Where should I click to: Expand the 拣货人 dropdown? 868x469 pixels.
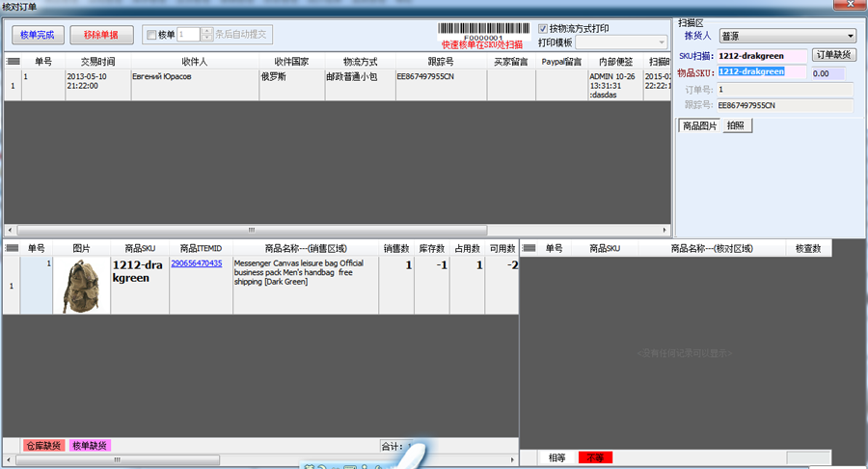tap(850, 37)
